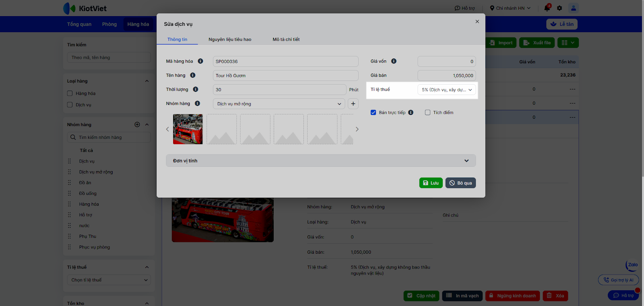Click the Mã hàng hóa input field

[x=285, y=61]
